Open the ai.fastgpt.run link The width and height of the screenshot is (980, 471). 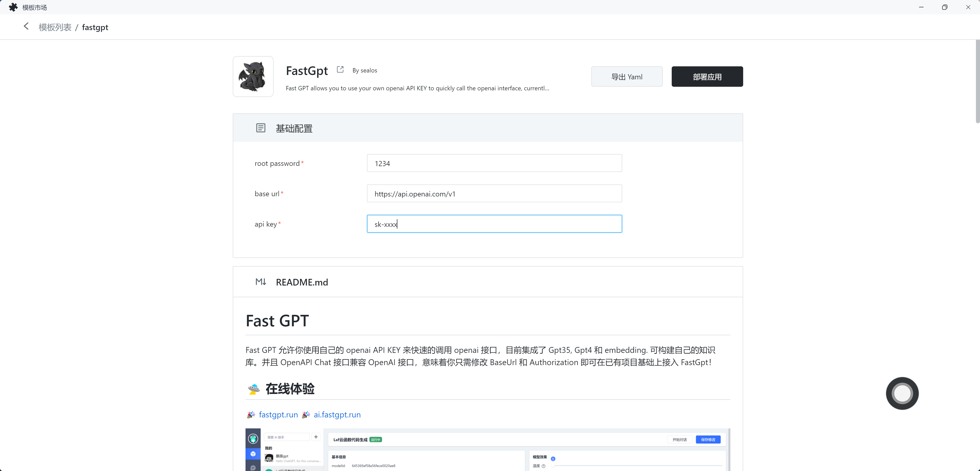click(337, 415)
